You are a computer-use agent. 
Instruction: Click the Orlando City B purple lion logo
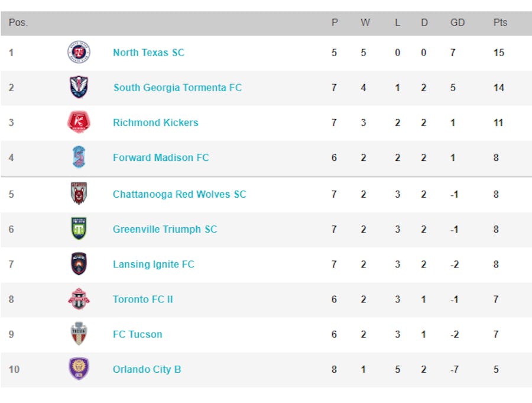tap(79, 369)
